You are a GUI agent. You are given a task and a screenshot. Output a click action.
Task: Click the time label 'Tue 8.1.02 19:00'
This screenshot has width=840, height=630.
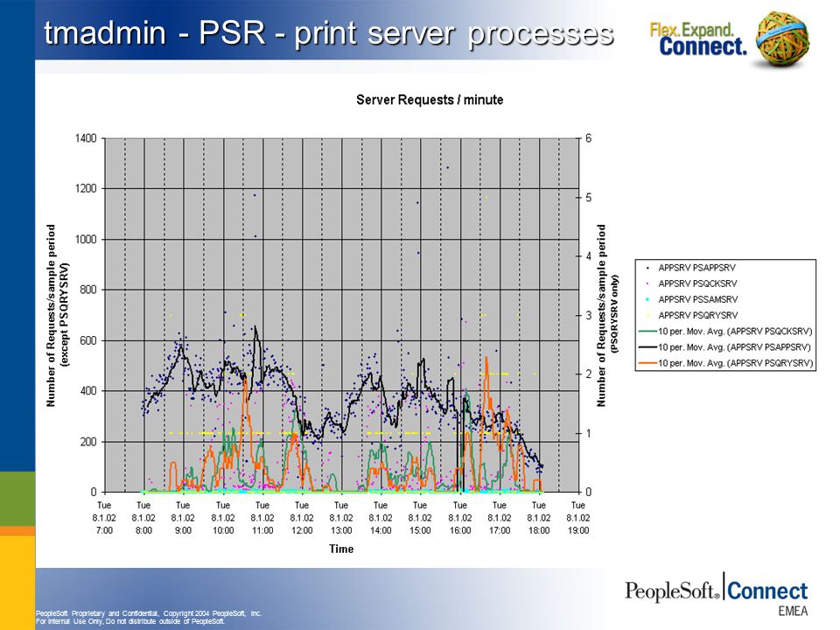tap(578, 517)
